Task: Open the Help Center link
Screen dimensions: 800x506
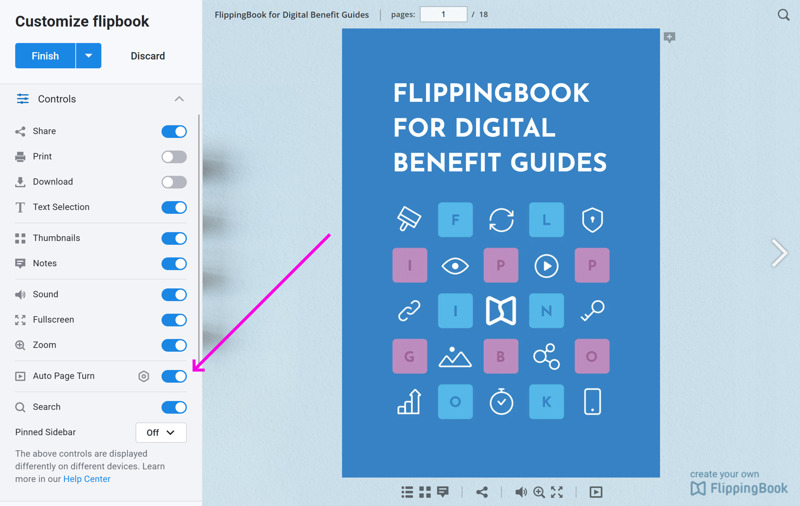Action: pos(87,479)
